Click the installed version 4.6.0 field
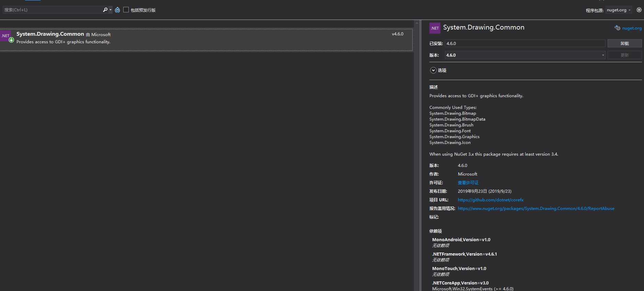Screen dimensions: 644x291 click(x=525, y=43)
